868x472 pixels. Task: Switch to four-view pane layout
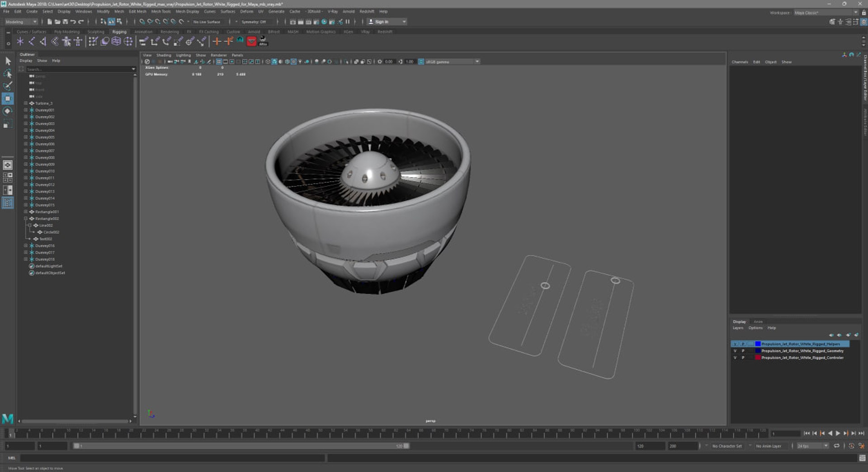pyautogui.click(x=8, y=178)
